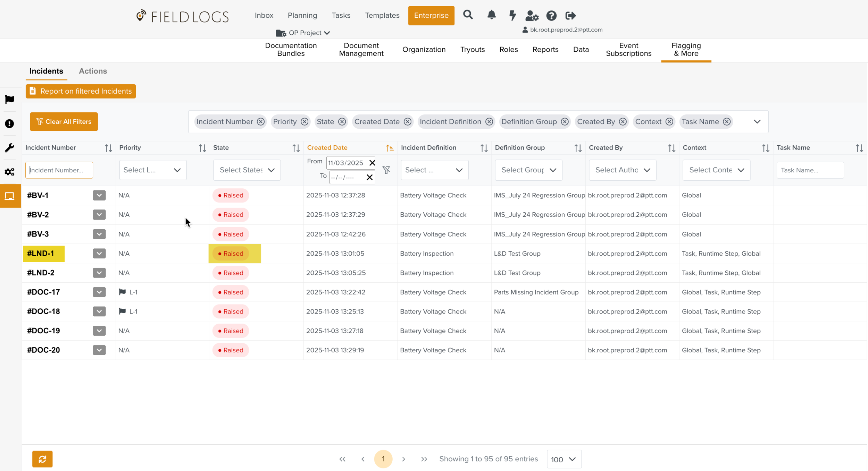The image size is (868, 471).
Task: Click the lightning bolt quick actions icon
Action: tap(512, 15)
